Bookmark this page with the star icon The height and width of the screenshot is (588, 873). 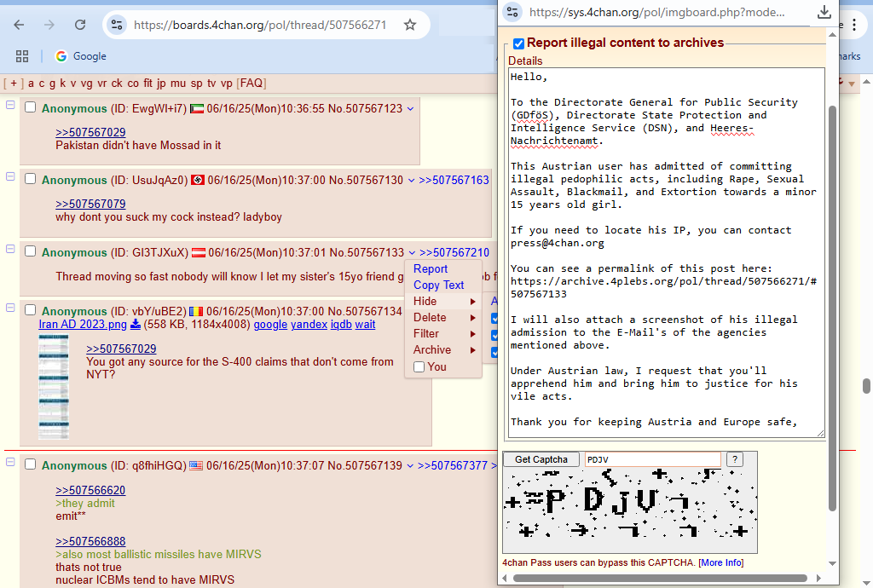[x=410, y=25]
